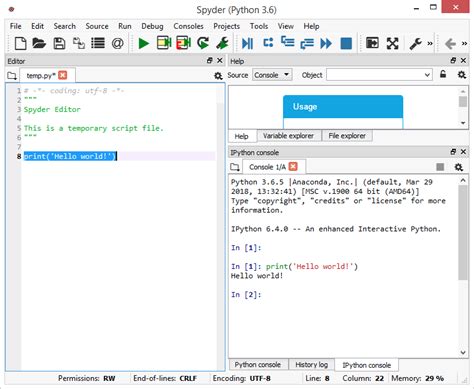Select the IPython console bottom tab
The height and width of the screenshot is (389, 474).
[366, 365]
